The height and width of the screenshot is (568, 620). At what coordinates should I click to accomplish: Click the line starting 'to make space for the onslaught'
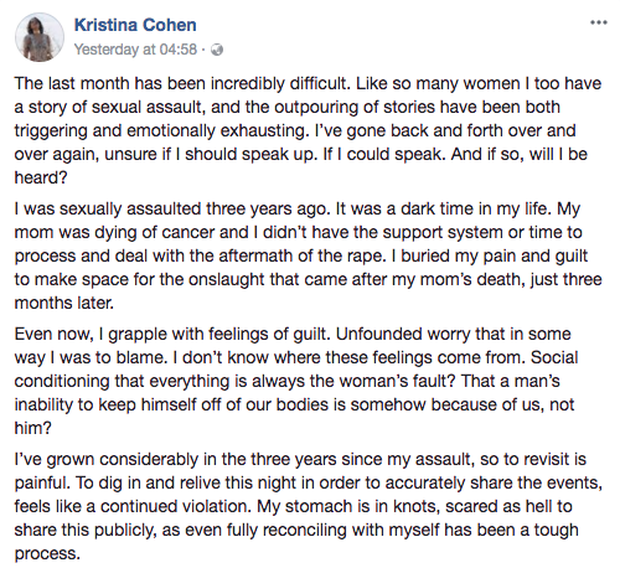(x=308, y=280)
